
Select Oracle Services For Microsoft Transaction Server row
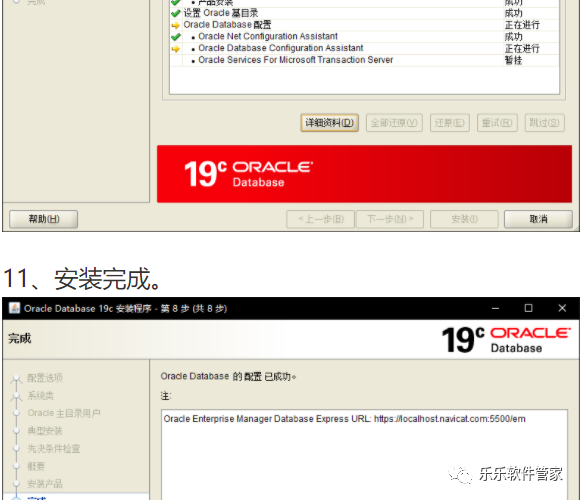tap(364, 60)
